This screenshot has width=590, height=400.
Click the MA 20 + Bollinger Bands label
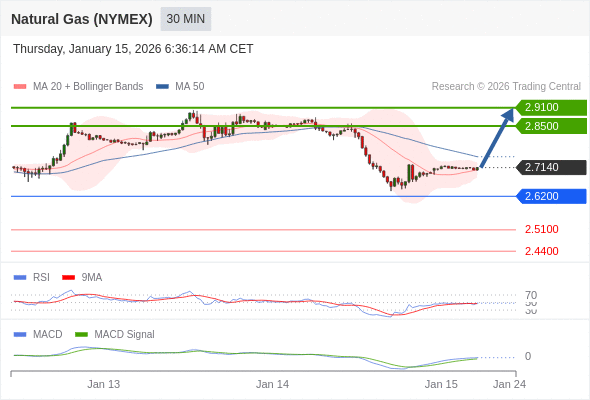pyautogui.click(x=88, y=87)
